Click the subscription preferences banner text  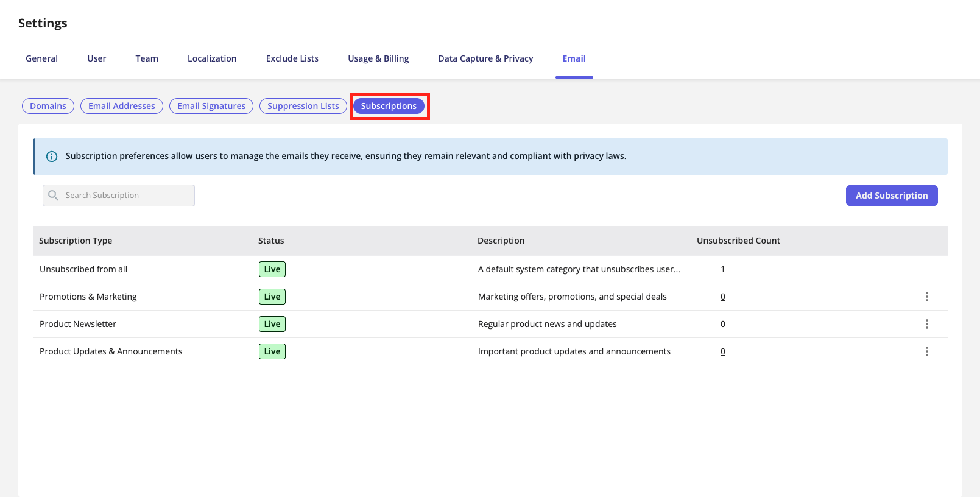pyautogui.click(x=346, y=157)
